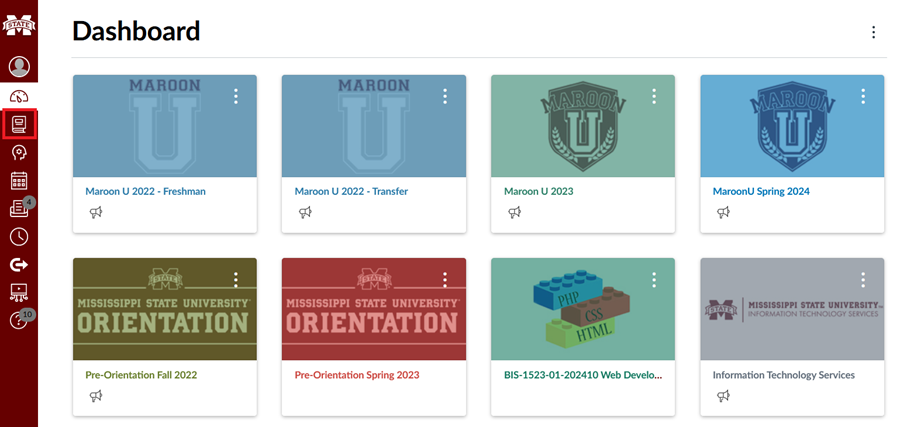Open the BIS-1523-01-202410 Web Development course link
The height and width of the screenshot is (427, 900).
583,375
